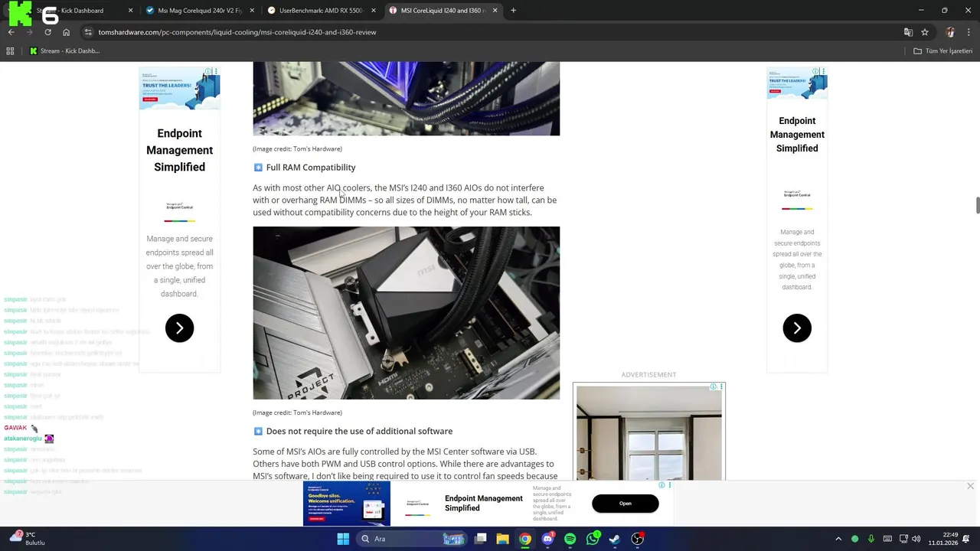980x551 pixels.
Task: Click the Open button in bottom banner ad
Action: pyautogui.click(x=626, y=504)
